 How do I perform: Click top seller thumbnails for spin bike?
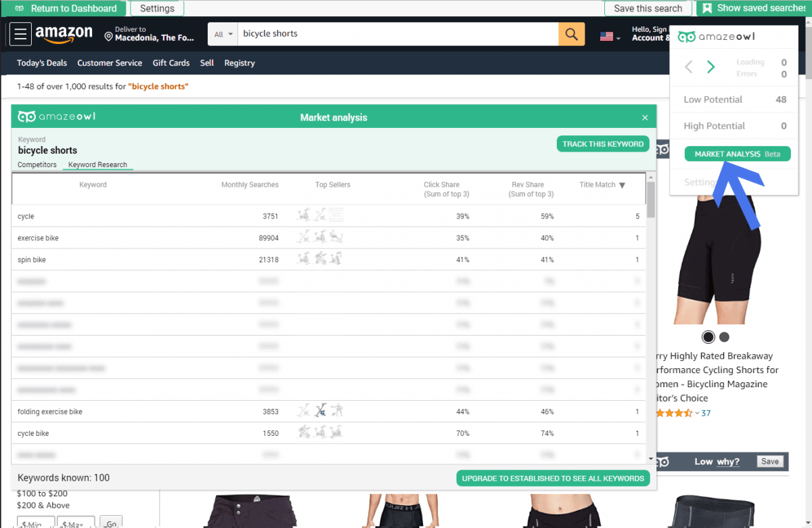click(320, 259)
